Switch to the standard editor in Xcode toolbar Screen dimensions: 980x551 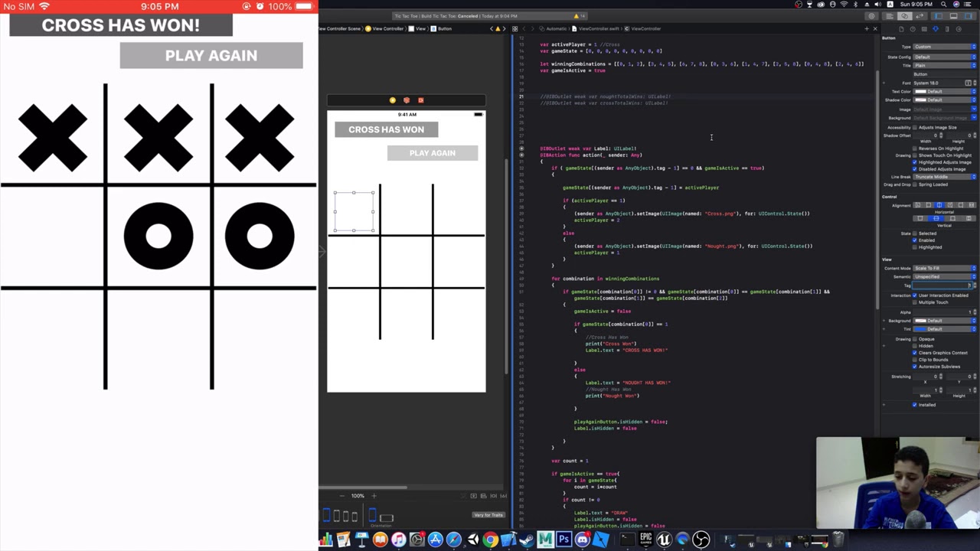pyautogui.click(x=890, y=16)
